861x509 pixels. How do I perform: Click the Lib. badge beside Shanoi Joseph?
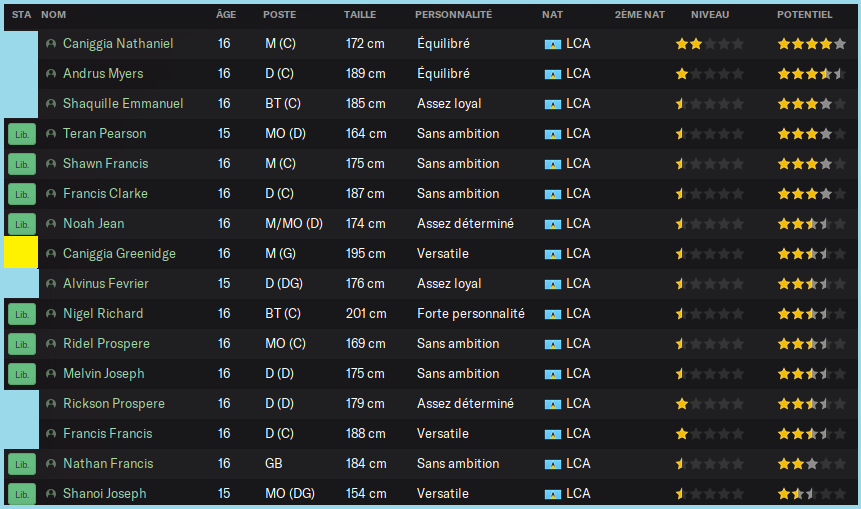tap(21, 494)
